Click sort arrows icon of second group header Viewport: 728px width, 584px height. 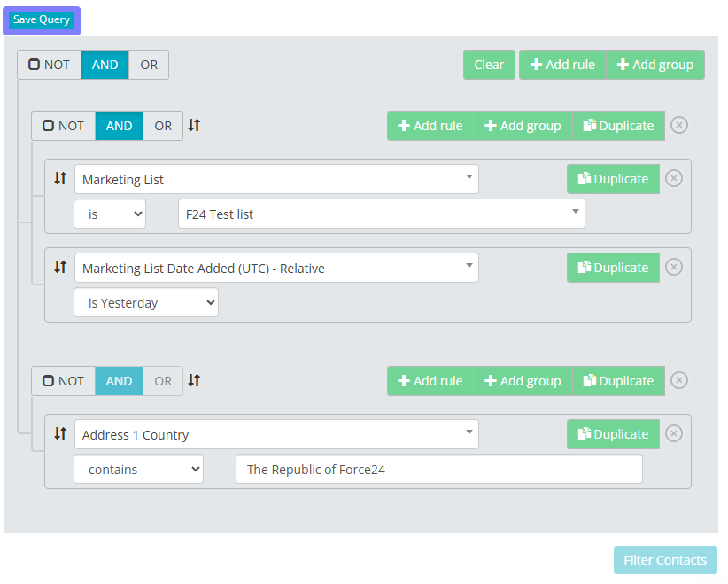194,380
